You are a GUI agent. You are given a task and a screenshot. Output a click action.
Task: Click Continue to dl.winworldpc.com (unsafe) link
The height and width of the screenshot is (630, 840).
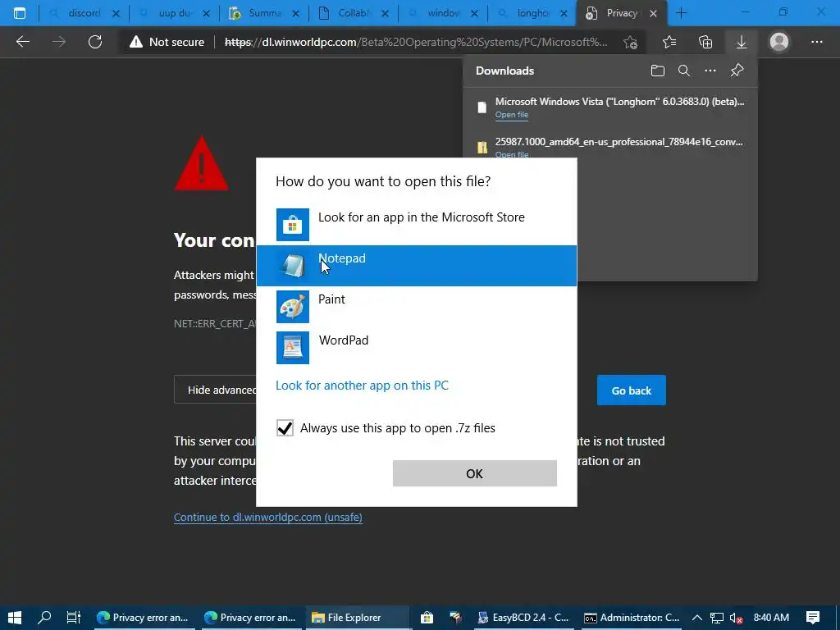[268, 518]
